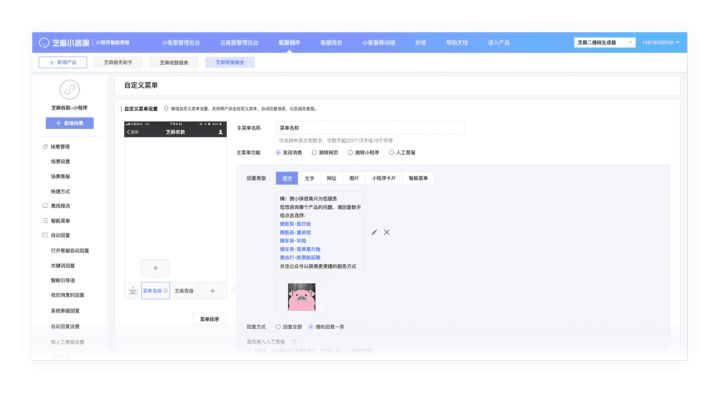Open 价格 in top navigation
Viewport: 720px width, 393px height.
click(x=421, y=43)
